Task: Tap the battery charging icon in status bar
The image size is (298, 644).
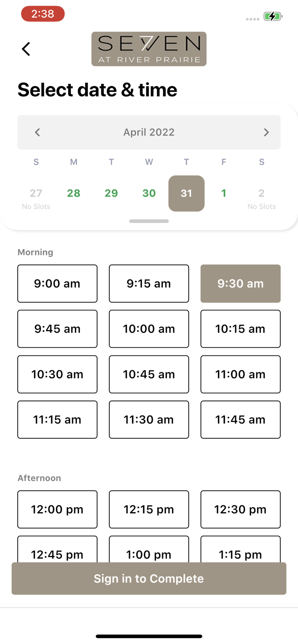Action: [273, 17]
